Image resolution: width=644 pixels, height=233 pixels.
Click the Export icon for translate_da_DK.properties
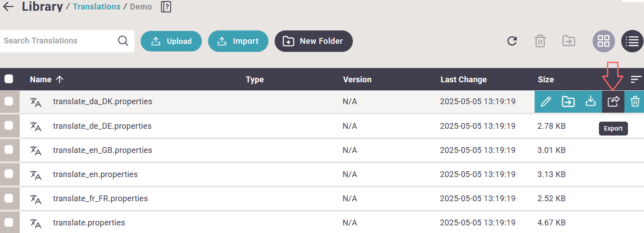point(613,102)
